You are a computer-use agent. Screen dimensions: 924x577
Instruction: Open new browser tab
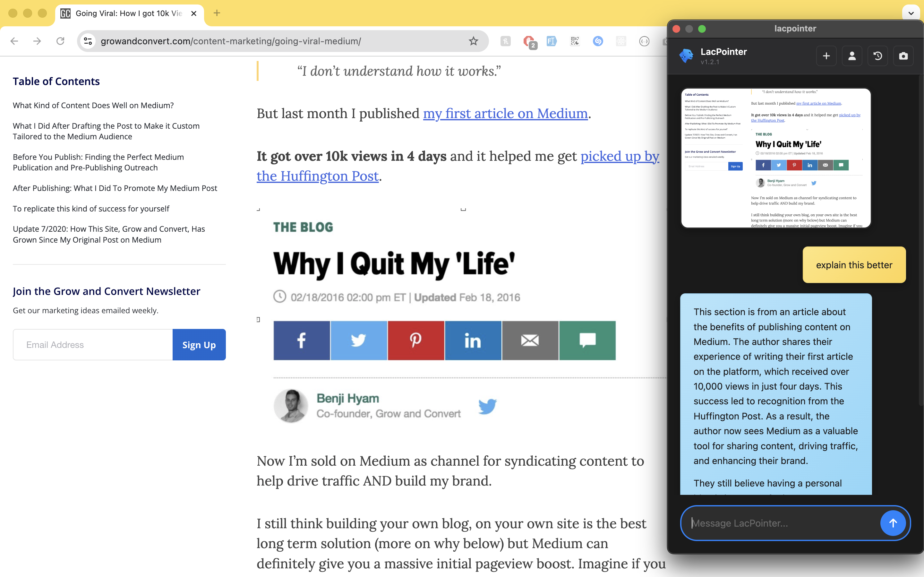tap(217, 13)
